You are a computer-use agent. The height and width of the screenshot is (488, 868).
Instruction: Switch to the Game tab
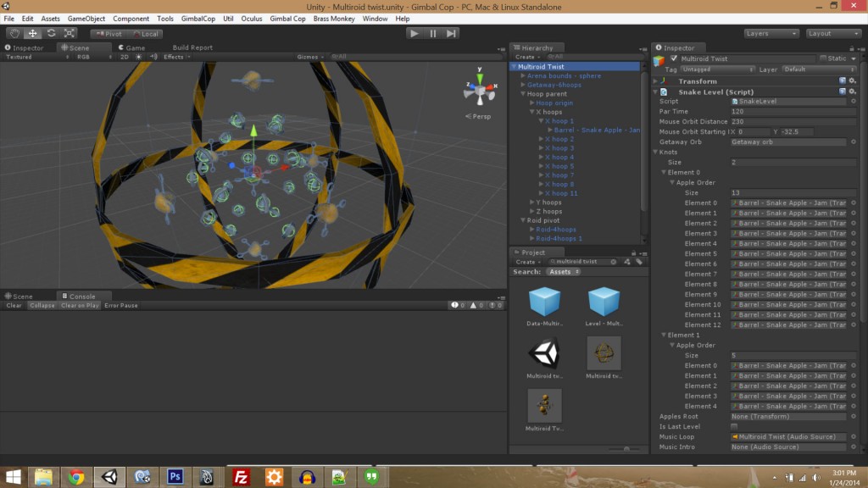point(131,47)
